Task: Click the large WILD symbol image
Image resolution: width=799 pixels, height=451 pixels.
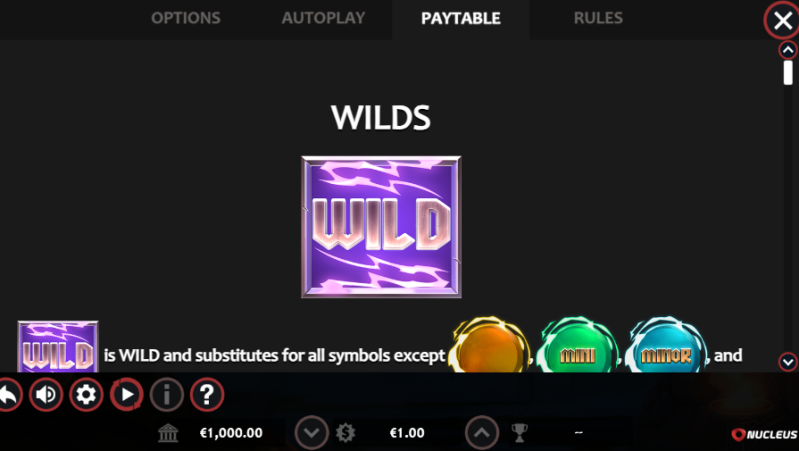Action: pos(381,227)
